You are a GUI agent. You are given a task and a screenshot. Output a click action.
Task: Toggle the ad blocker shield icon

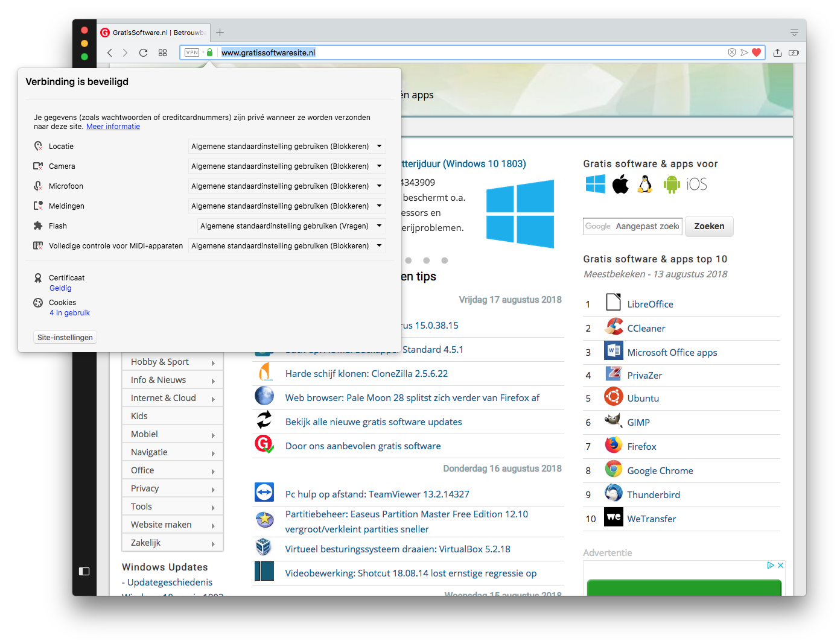click(732, 52)
